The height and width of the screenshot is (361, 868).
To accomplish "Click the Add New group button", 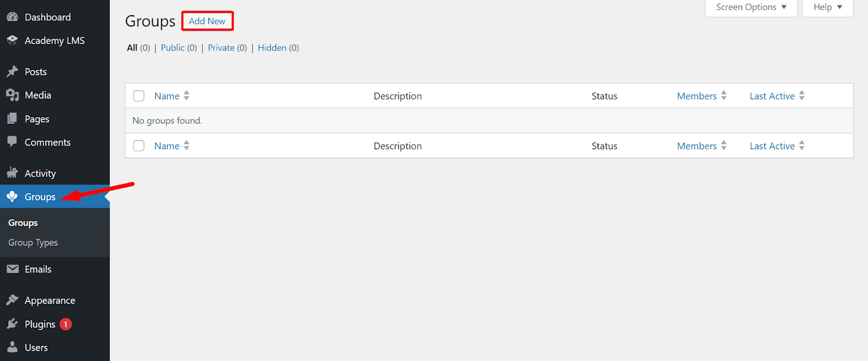I will click(x=207, y=21).
